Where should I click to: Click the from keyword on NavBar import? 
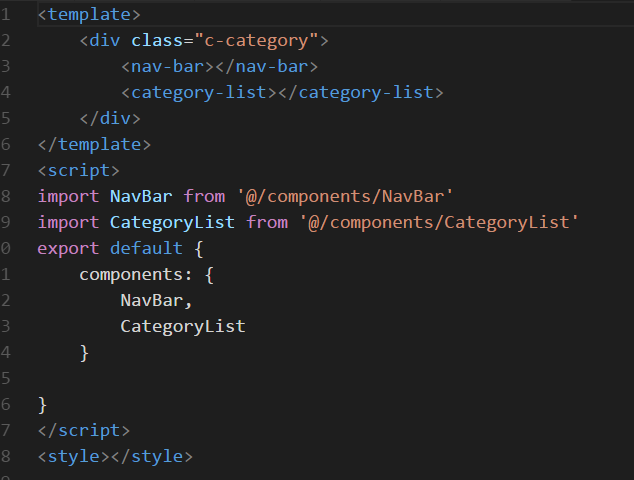point(204,197)
